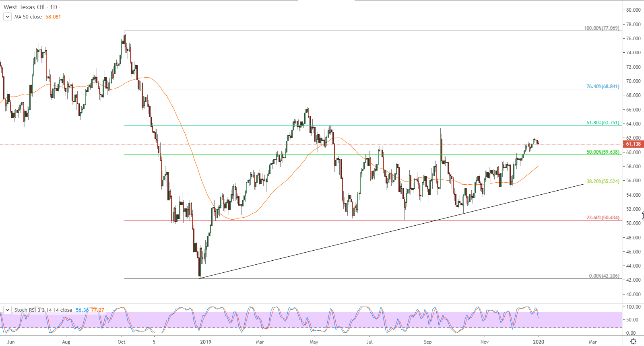The height and width of the screenshot is (346, 644).
Task: Click the 44.000 price scale label
Action: pos(633,266)
